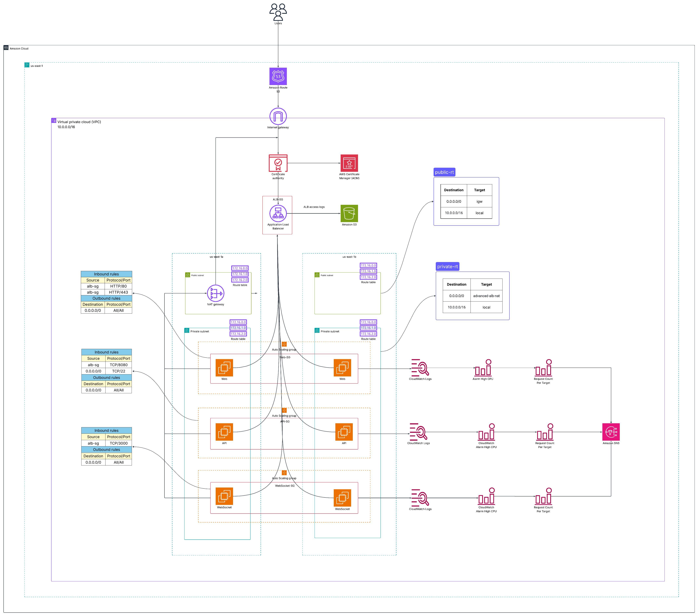The height and width of the screenshot is (616, 698).
Task: Click the HTTP/443 inbound rule cell
Action: (119, 292)
